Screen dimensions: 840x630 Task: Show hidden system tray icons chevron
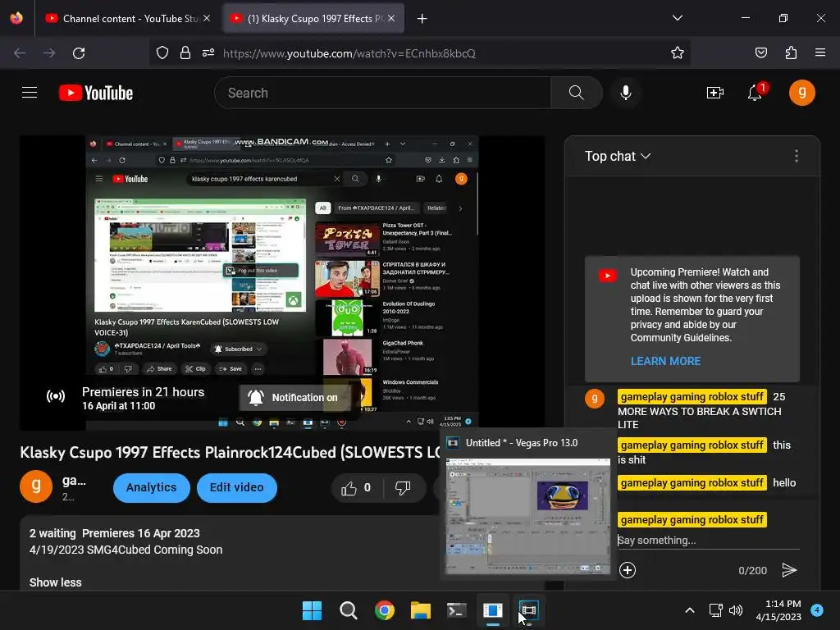690,610
